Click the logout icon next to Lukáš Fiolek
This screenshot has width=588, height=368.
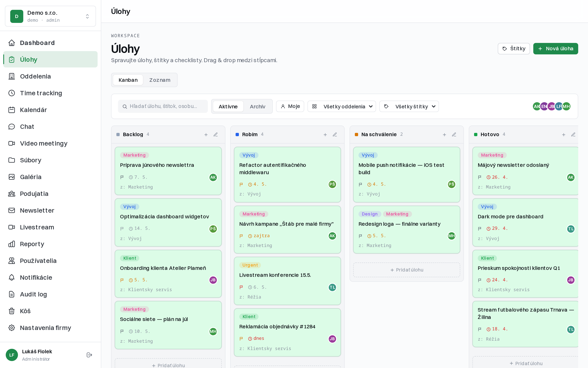pos(89,355)
